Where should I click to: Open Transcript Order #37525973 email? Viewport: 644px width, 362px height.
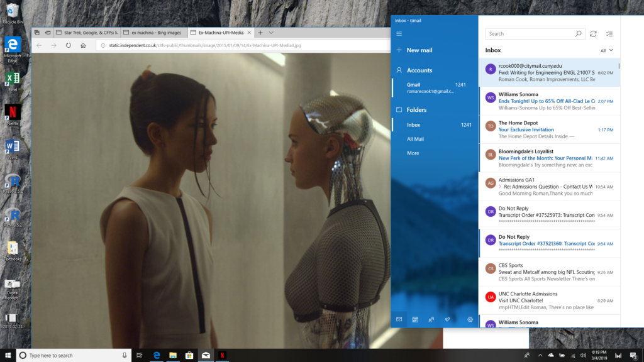pyautogui.click(x=549, y=215)
